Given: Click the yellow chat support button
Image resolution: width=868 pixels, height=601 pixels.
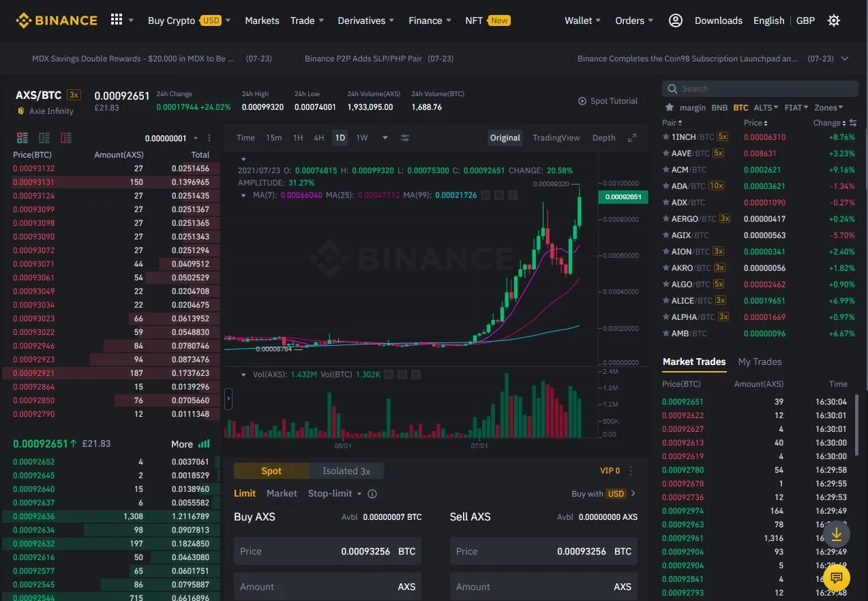Looking at the screenshot, I should (x=836, y=578).
